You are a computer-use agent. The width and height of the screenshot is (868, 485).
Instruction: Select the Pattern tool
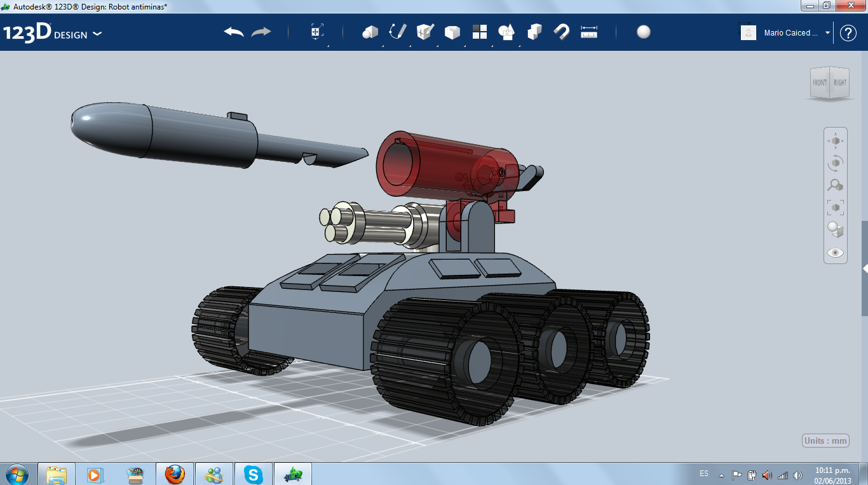point(480,32)
